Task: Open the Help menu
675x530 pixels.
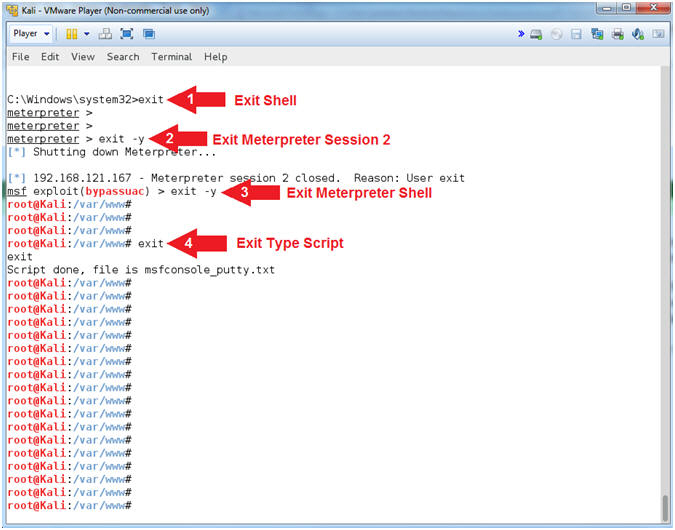Action: (216, 57)
